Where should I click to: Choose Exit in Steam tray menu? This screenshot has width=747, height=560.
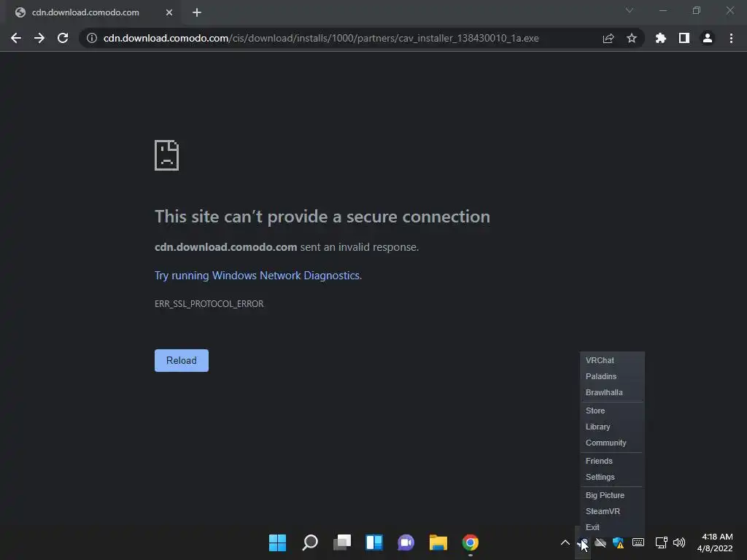(x=612, y=527)
